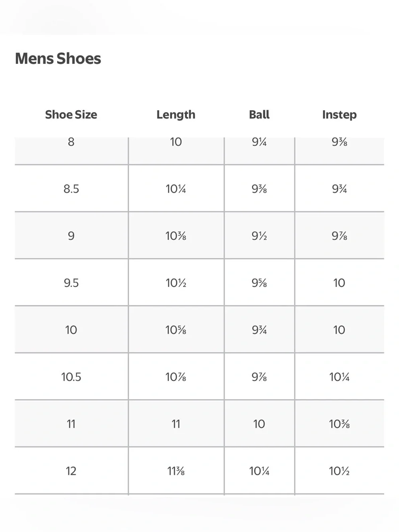The width and height of the screenshot is (399, 532).
Task: Click shoe size 9.5 cell
Action: 71,283
